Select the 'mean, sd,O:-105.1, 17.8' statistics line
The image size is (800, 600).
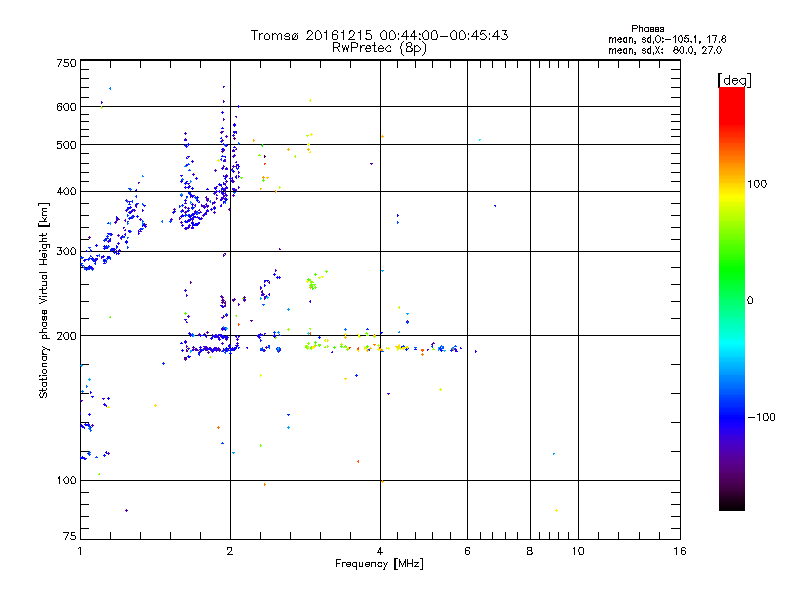667,39
